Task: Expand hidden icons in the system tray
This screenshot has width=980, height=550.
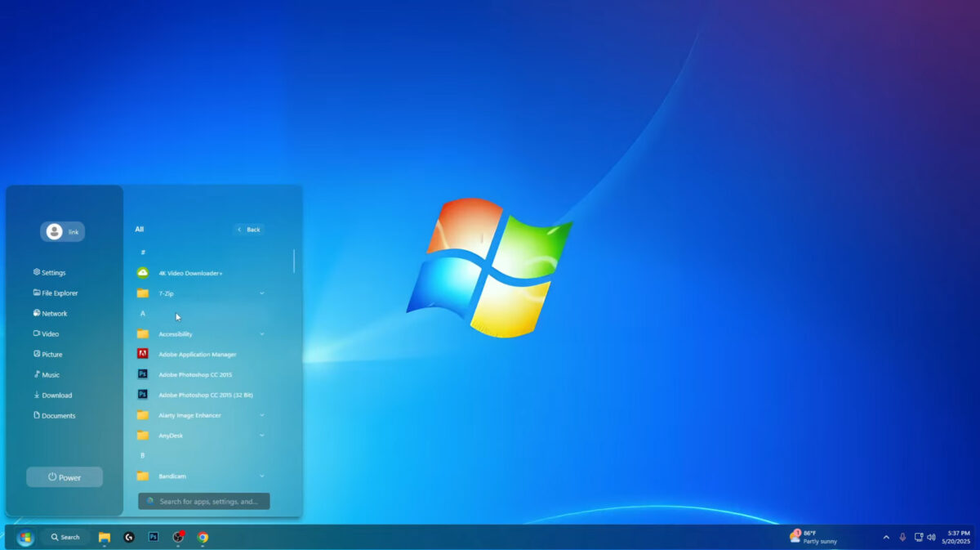Action: tap(886, 537)
